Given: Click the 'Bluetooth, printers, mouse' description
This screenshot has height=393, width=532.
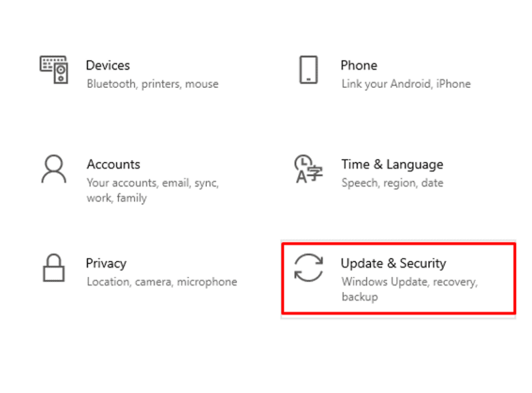Looking at the screenshot, I should [x=152, y=84].
